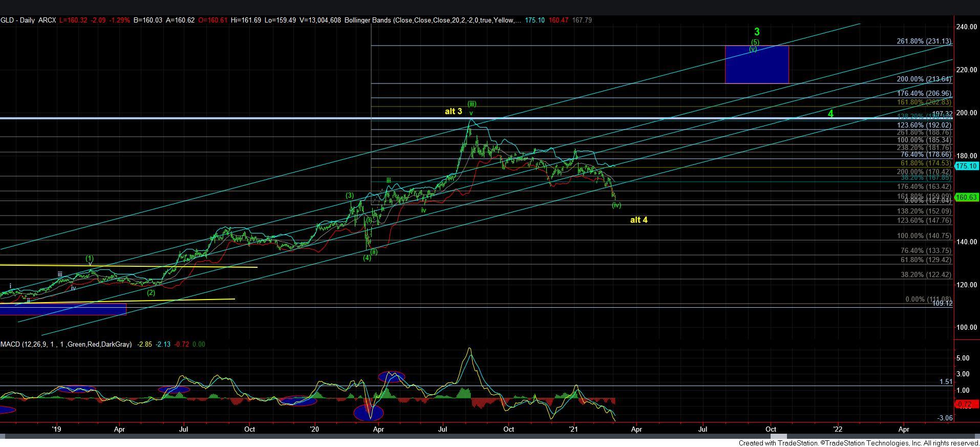Click the 109.12 support level label
This screenshot has height=447, width=980.
coord(942,304)
